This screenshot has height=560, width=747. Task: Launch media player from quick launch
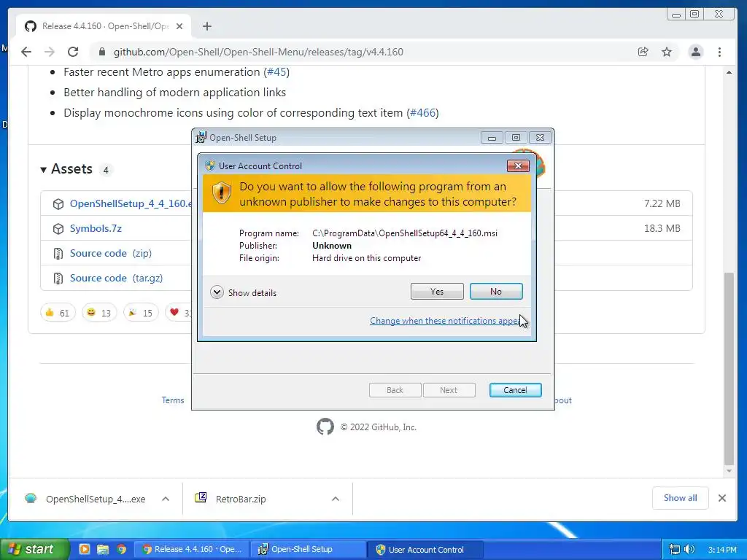(85, 549)
